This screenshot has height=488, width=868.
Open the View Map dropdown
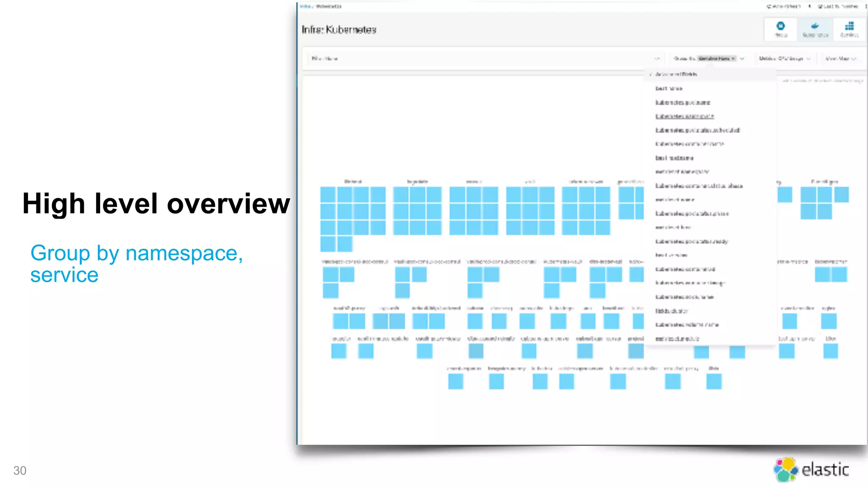coord(841,58)
